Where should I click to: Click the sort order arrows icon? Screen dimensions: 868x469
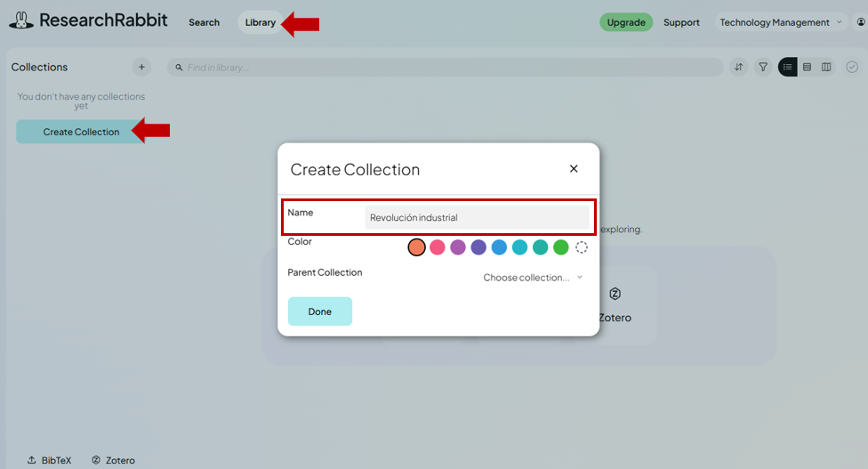click(738, 67)
